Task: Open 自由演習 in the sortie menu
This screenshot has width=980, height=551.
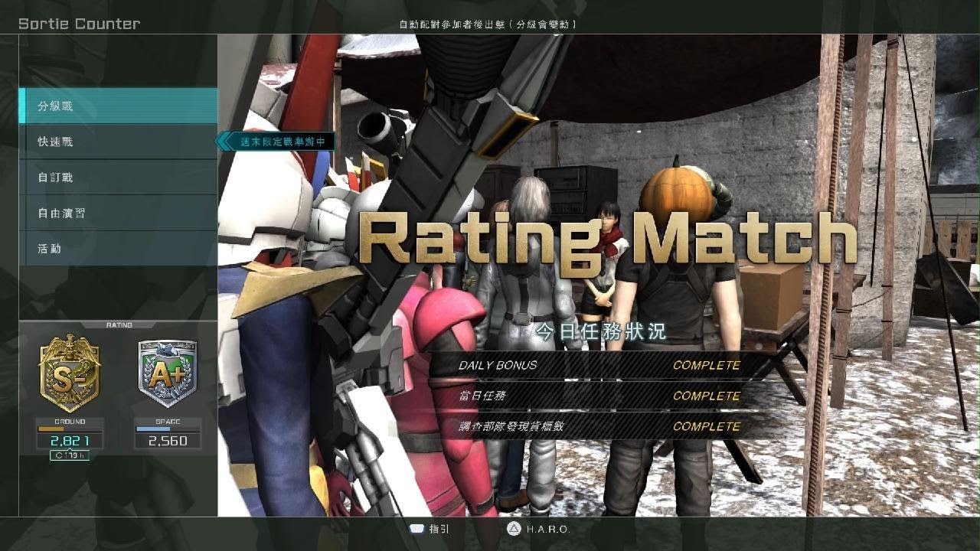Action: [x=118, y=213]
